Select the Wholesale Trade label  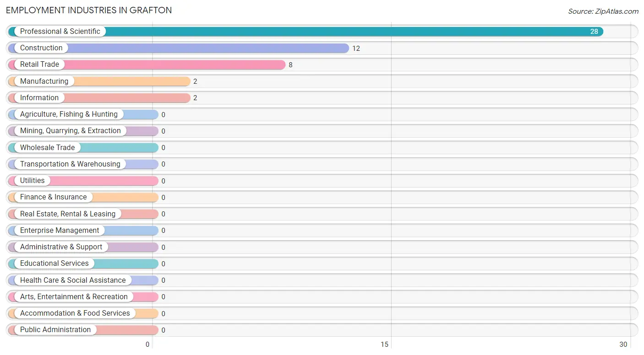[47, 148]
